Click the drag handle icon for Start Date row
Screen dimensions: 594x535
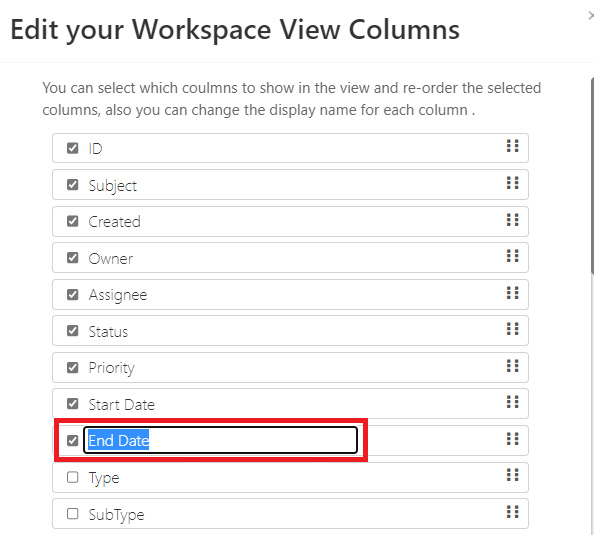coord(513,402)
